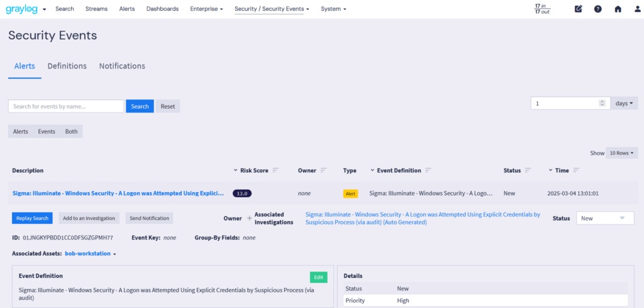
Task: Open the help question mark icon
Action: (x=598, y=9)
